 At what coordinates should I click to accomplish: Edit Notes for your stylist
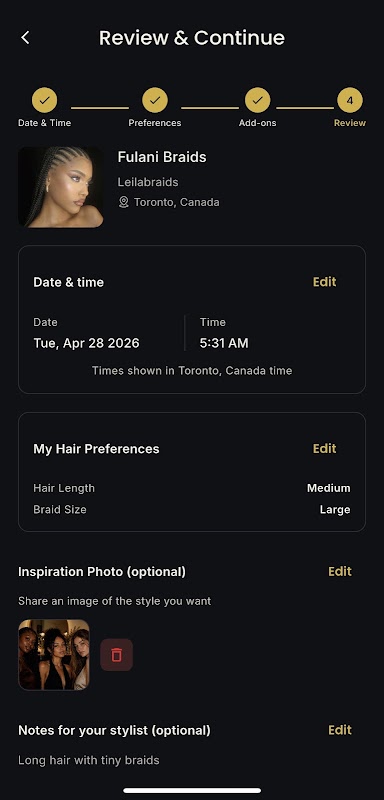pyautogui.click(x=340, y=730)
